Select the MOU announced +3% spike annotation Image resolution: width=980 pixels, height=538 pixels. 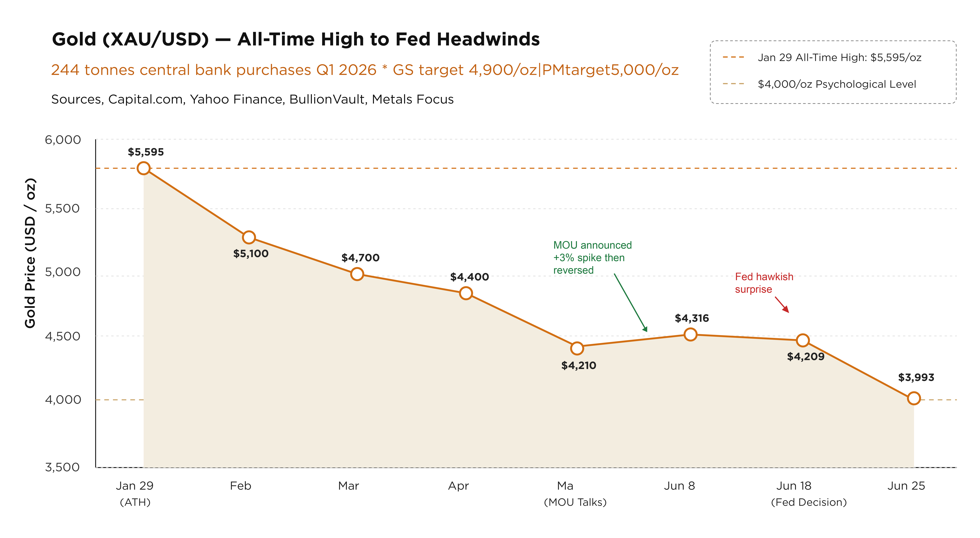tap(592, 258)
